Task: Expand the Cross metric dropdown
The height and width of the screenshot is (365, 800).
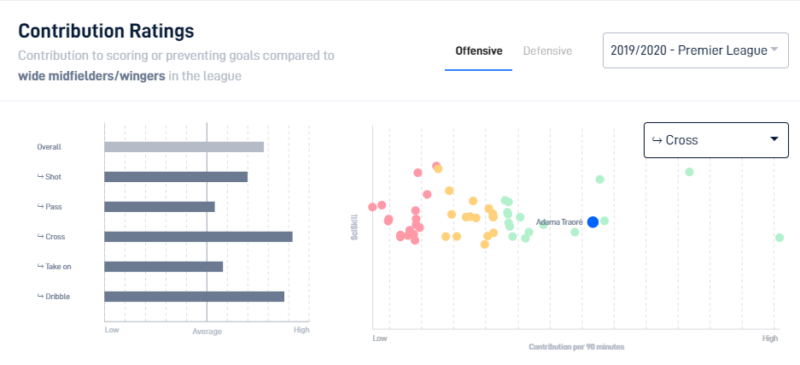Action: [x=716, y=140]
